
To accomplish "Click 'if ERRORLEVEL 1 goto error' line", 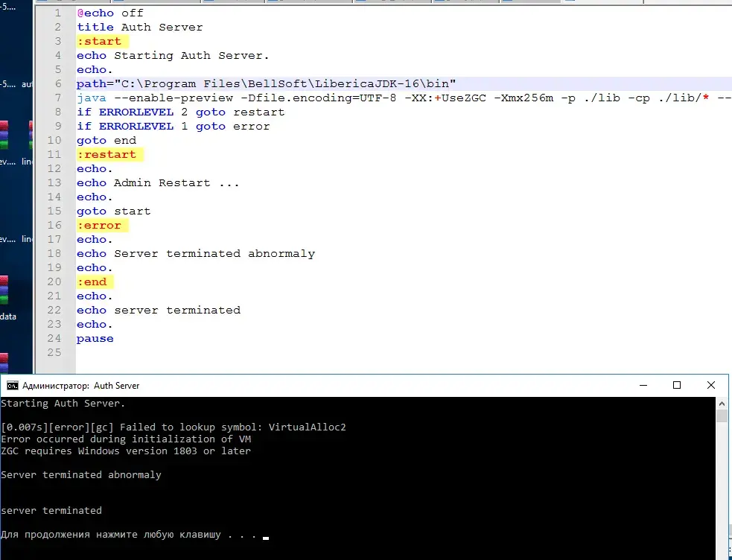I will click(174, 127).
